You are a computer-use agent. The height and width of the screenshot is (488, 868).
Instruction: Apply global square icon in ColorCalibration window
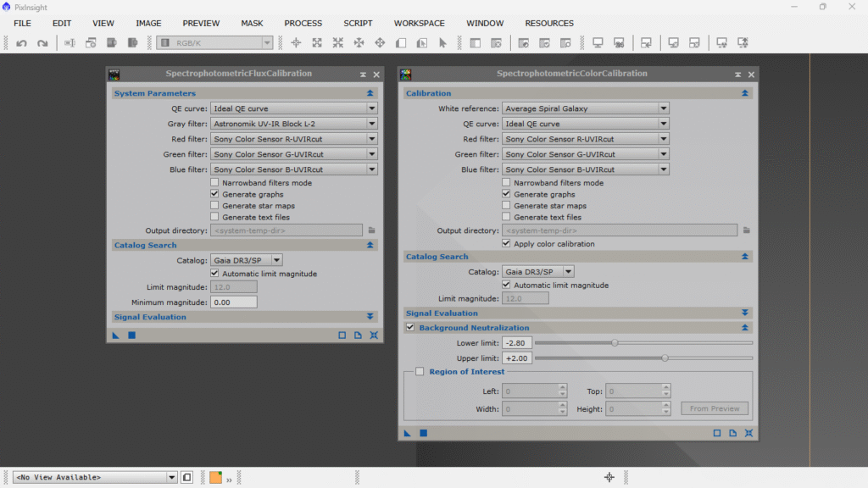tap(424, 433)
